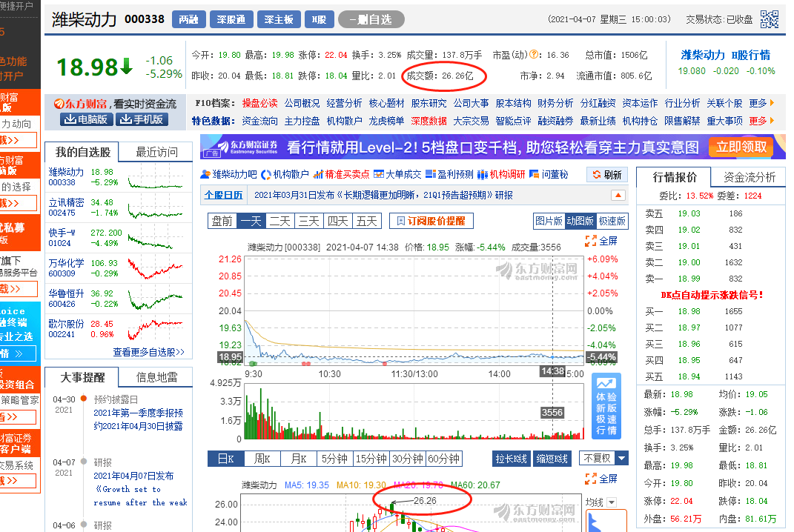Screen dimensions: 794x532
Task: Click the 订阅股价提醒 button
Action: (431, 222)
